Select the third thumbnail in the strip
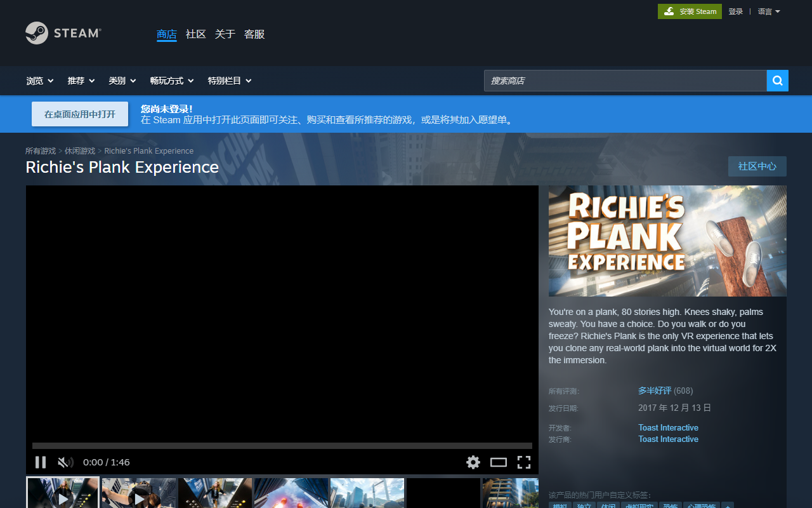This screenshot has width=812, height=508. click(215, 493)
